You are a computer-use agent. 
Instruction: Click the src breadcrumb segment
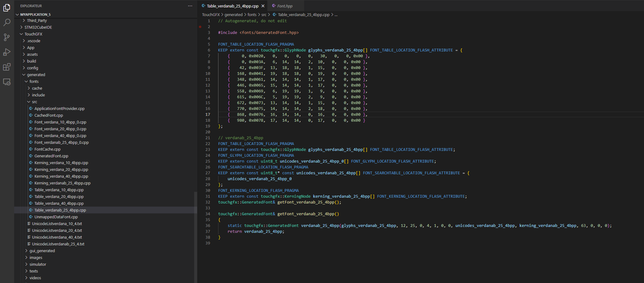[x=265, y=14]
